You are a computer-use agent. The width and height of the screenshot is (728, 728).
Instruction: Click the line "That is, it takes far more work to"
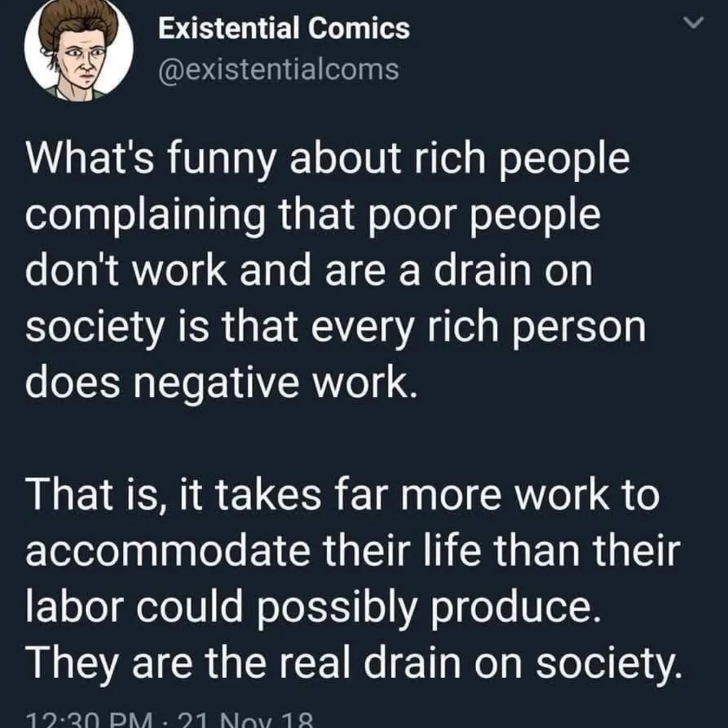(343, 494)
